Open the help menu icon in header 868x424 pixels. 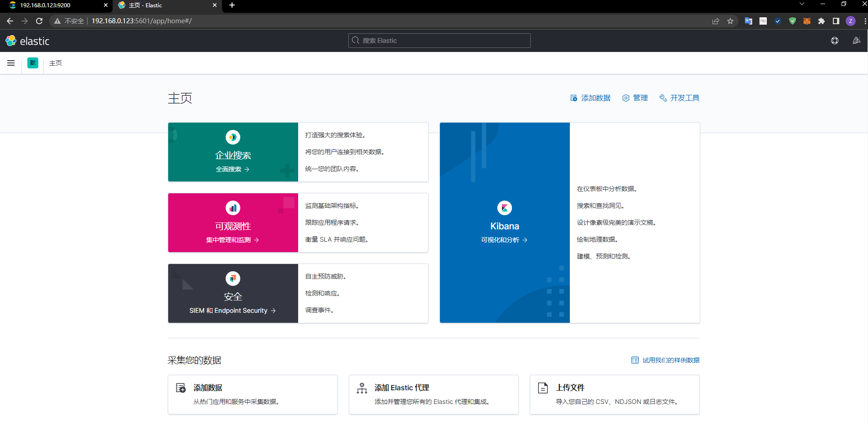[835, 41]
